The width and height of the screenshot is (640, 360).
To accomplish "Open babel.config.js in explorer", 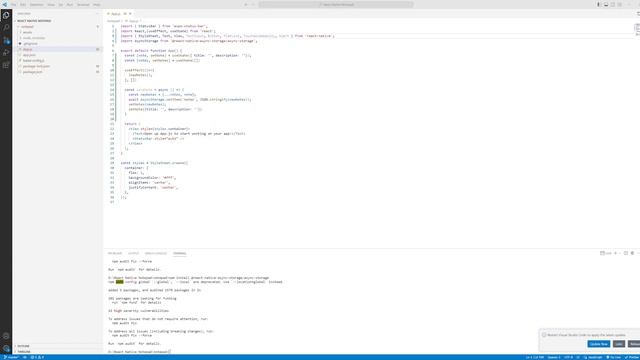I will [x=33, y=60].
